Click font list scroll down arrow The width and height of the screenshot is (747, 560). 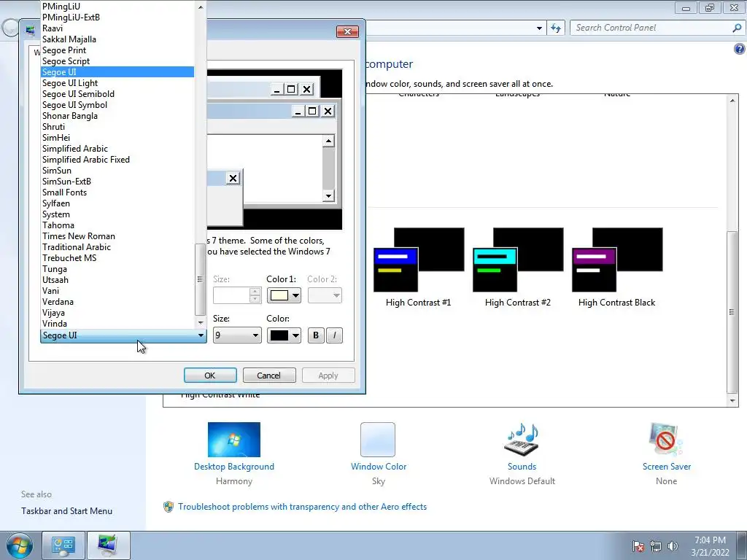[201, 323]
